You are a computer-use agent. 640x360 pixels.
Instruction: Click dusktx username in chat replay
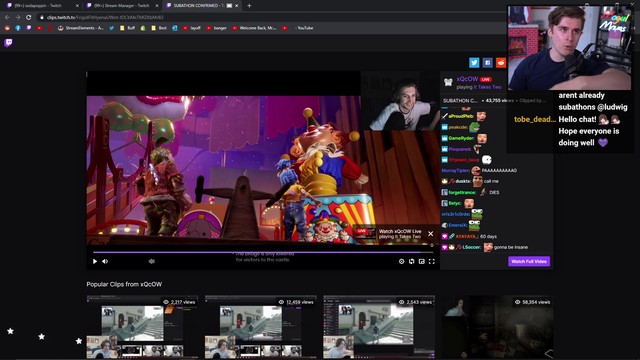click(x=463, y=181)
